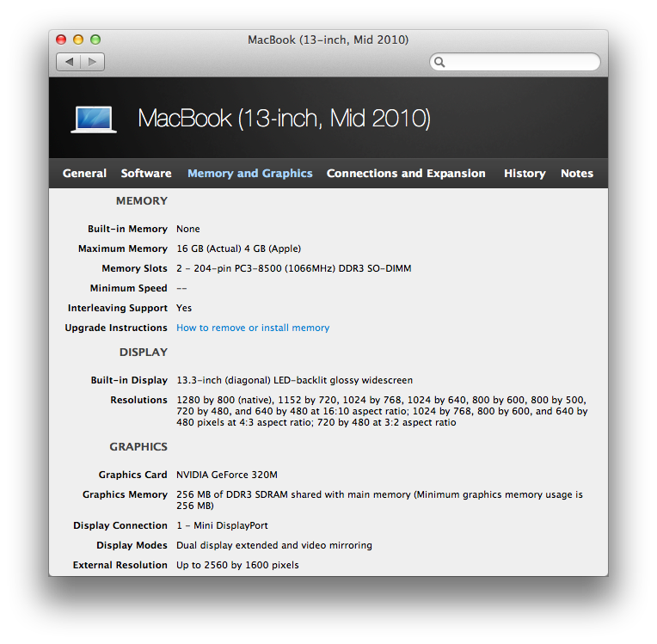Select the Built-in Memory value None
Screen dimensions: 657x644
click(188, 229)
